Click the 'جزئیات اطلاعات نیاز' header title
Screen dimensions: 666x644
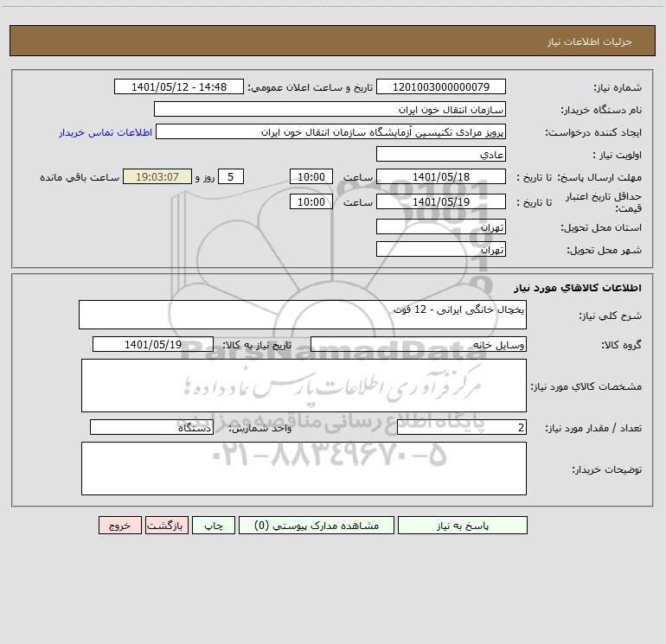(x=590, y=41)
